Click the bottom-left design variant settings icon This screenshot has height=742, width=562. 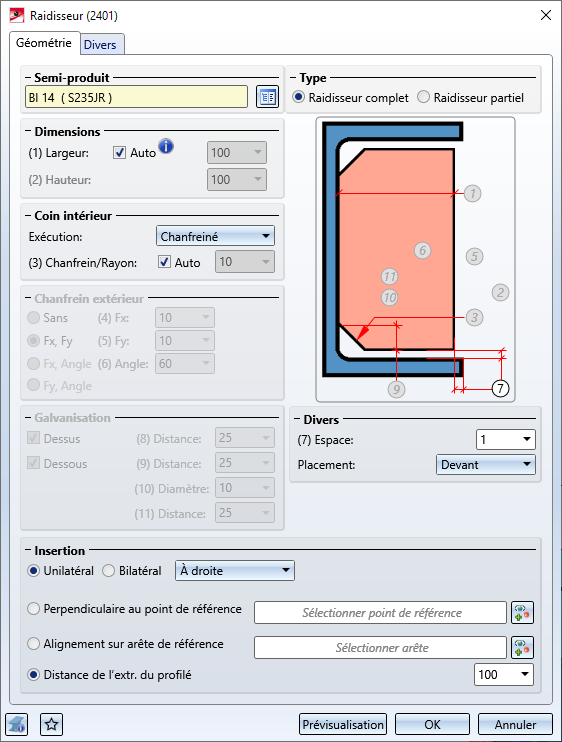(x=17, y=724)
